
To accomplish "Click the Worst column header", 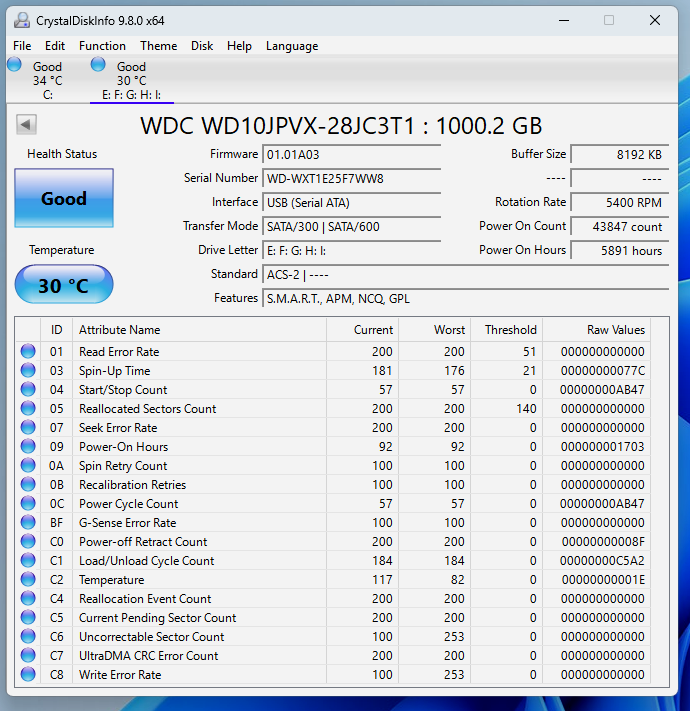I will pos(435,330).
